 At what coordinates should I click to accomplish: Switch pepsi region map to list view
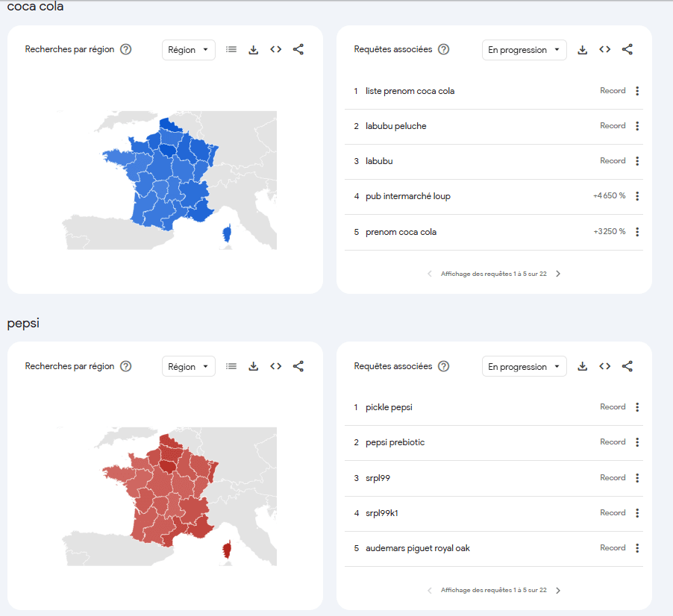[x=231, y=366]
